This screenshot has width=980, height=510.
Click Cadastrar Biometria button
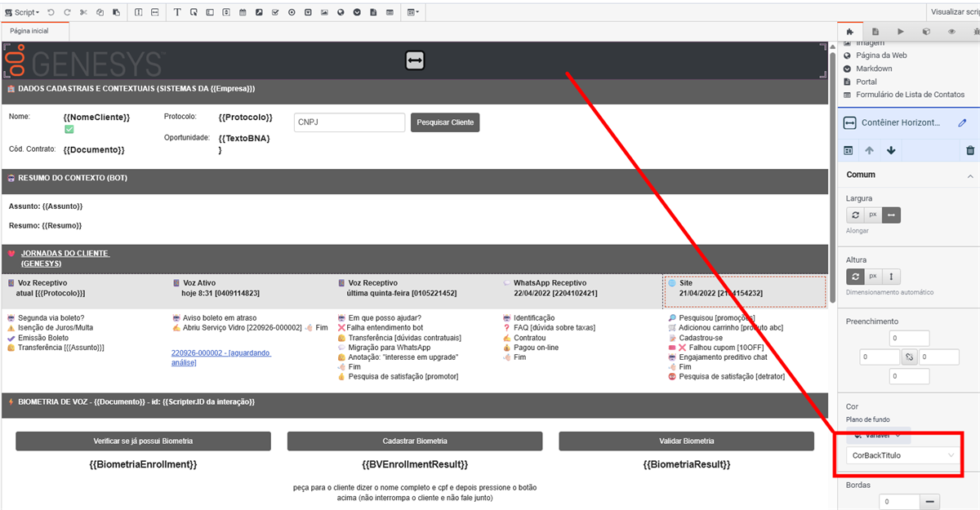pyautogui.click(x=415, y=441)
